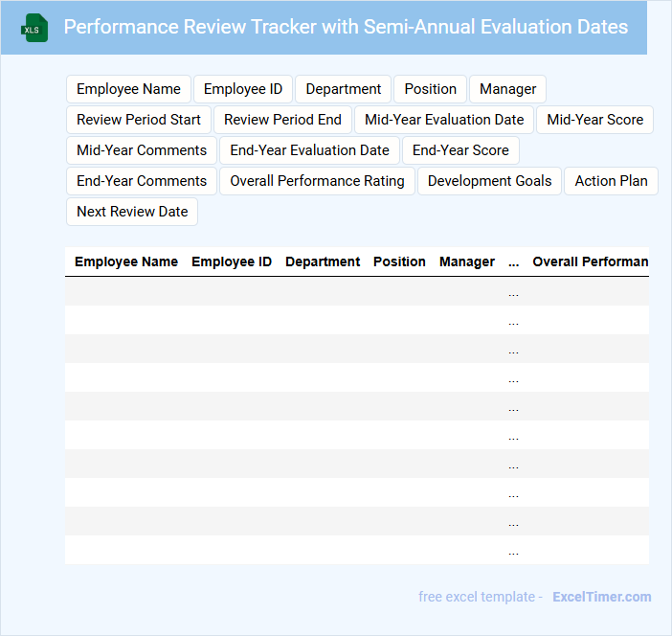Screen dimensions: 672x636
Task: Click the ellipsis column header in table
Action: pyautogui.click(x=513, y=262)
